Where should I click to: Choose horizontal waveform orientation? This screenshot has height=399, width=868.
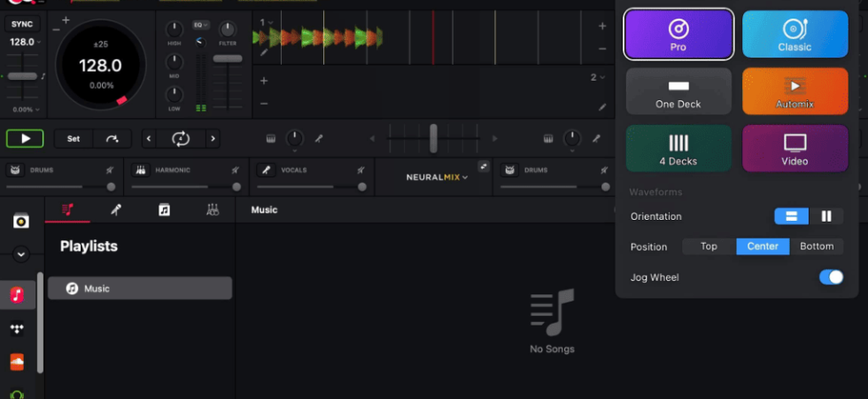(791, 216)
